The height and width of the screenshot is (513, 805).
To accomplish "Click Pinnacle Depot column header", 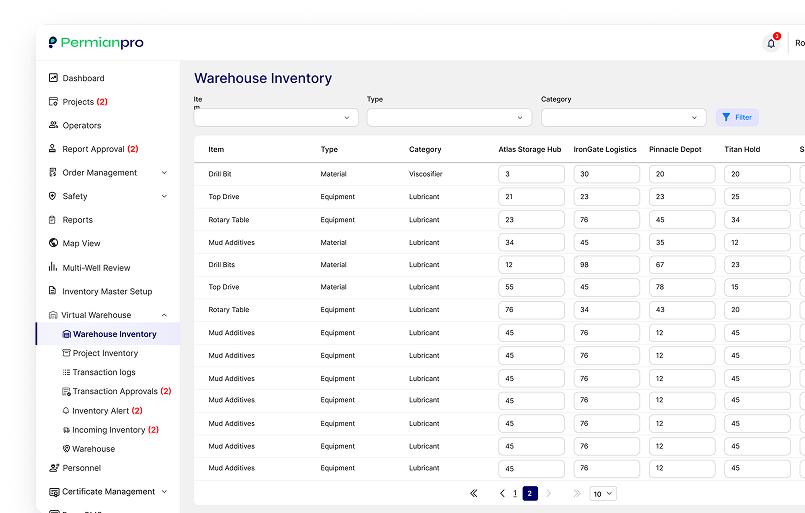I will (675, 149).
